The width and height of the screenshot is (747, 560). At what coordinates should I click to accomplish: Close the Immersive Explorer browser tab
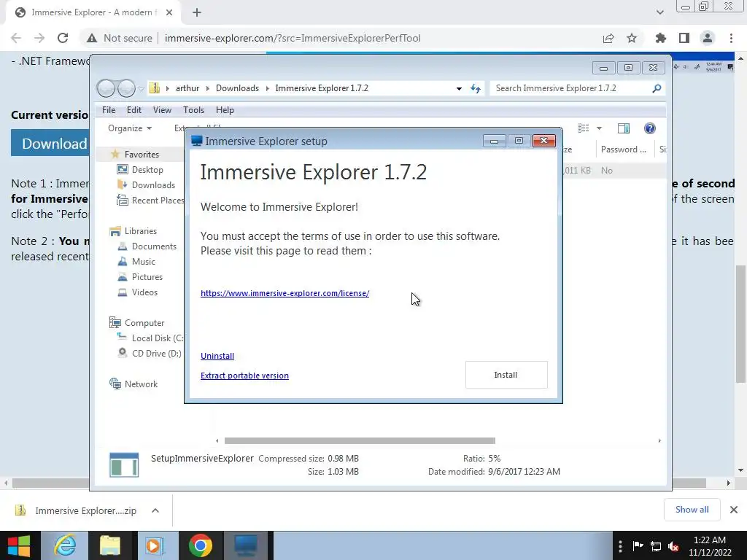point(169,12)
